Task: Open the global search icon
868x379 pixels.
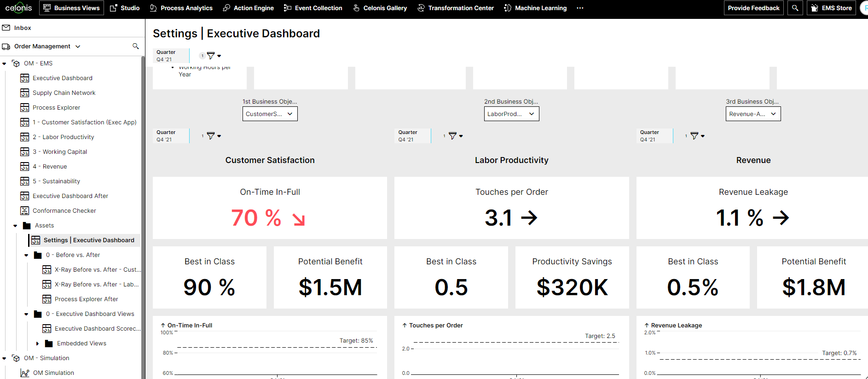Action: pos(795,8)
